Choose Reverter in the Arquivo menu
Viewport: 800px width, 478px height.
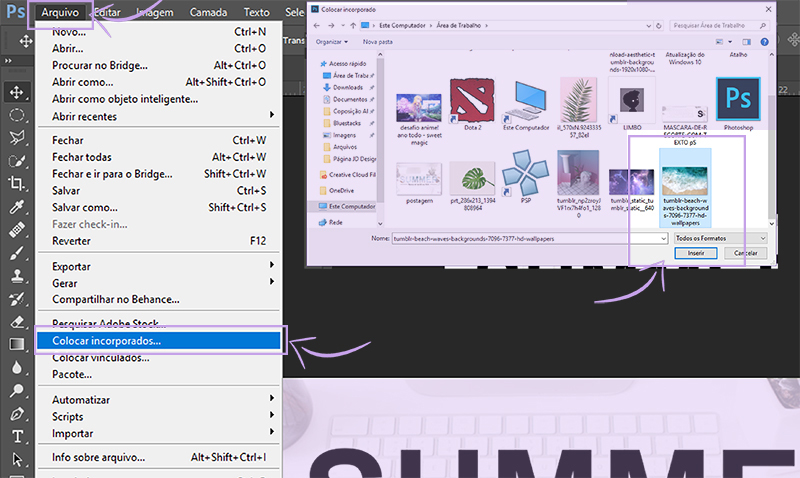click(x=158, y=241)
